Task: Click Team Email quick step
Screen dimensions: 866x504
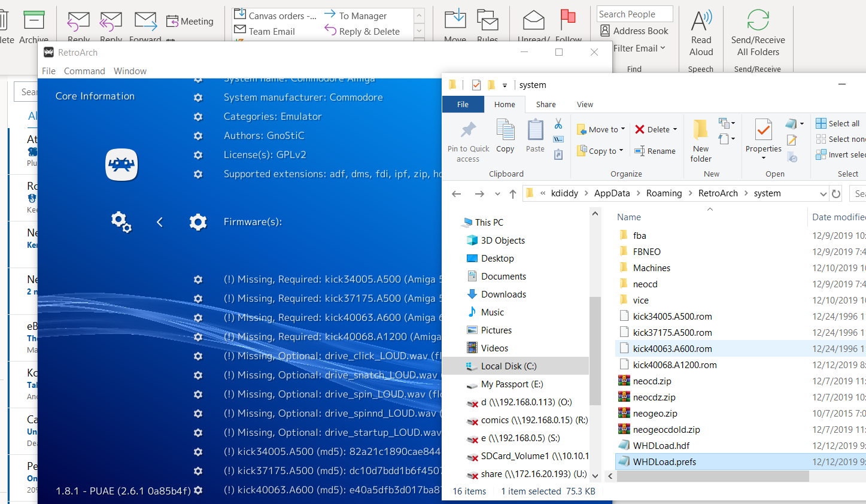Action: coord(265,31)
